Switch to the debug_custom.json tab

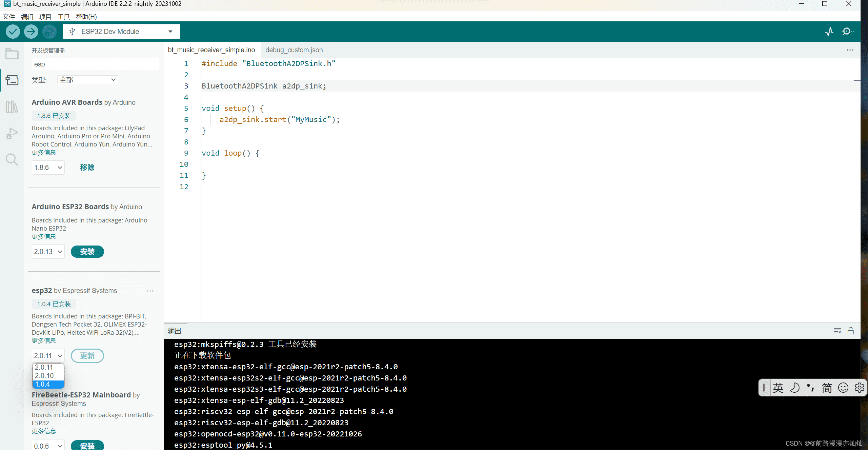coord(294,50)
